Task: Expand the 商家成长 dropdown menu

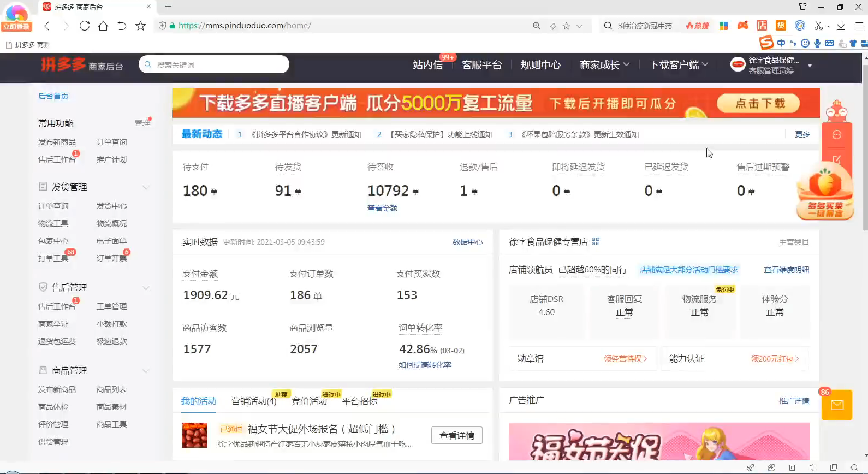Action: tap(604, 65)
